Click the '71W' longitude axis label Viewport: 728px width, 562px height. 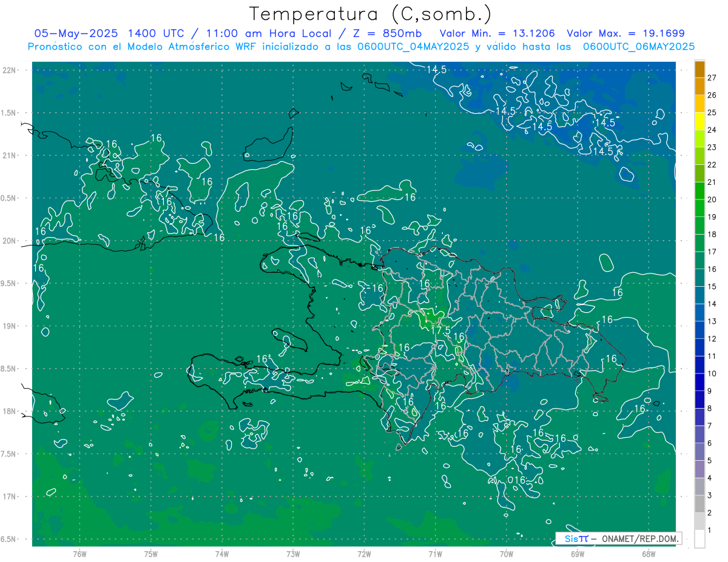coord(435,555)
